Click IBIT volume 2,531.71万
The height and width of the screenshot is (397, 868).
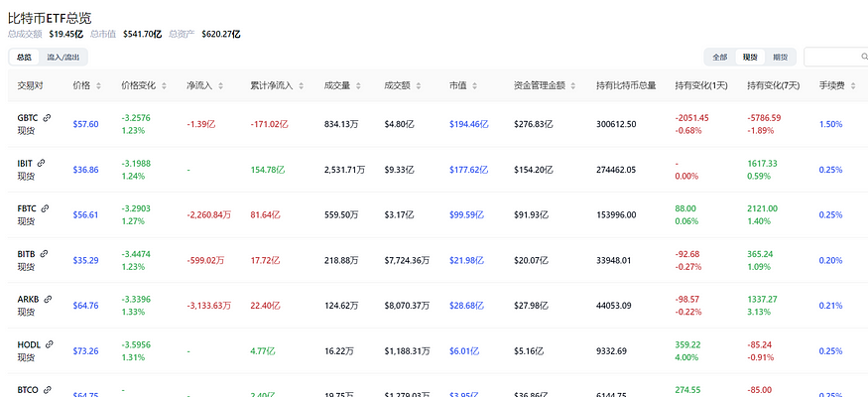coord(345,170)
